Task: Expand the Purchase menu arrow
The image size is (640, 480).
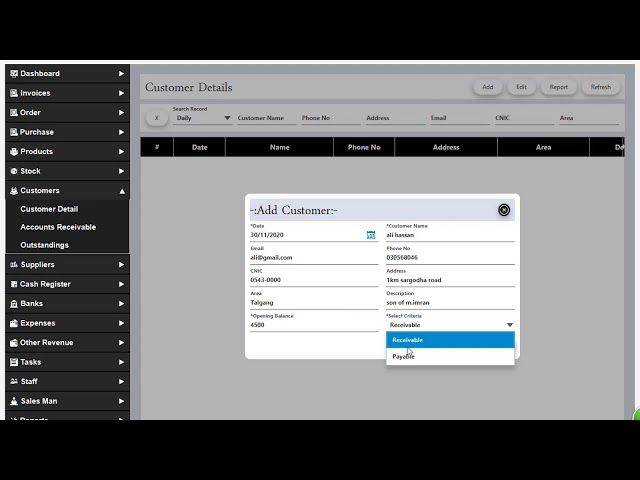Action: point(121,132)
